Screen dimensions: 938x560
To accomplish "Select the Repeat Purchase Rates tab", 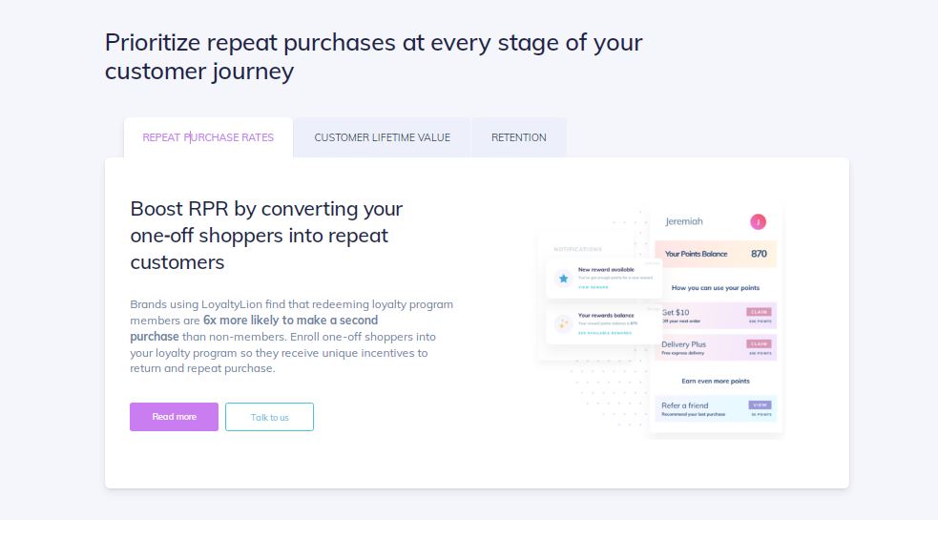I will coord(207,136).
